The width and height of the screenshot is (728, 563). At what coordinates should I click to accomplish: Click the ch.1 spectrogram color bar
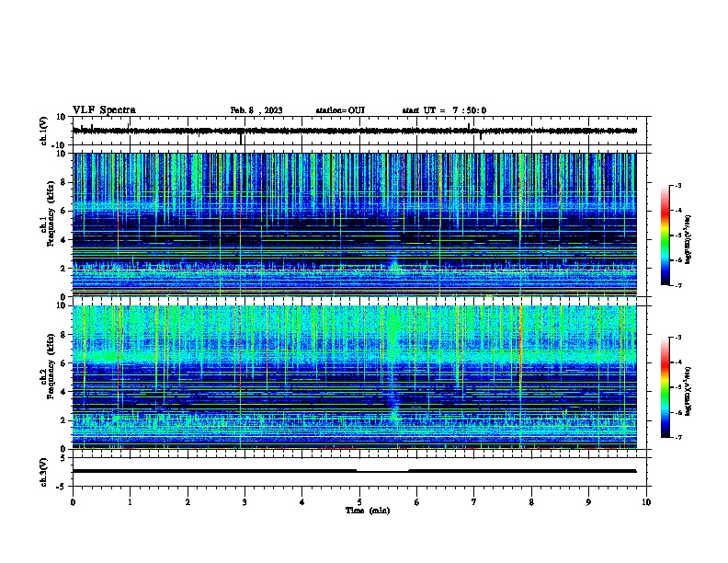point(665,236)
